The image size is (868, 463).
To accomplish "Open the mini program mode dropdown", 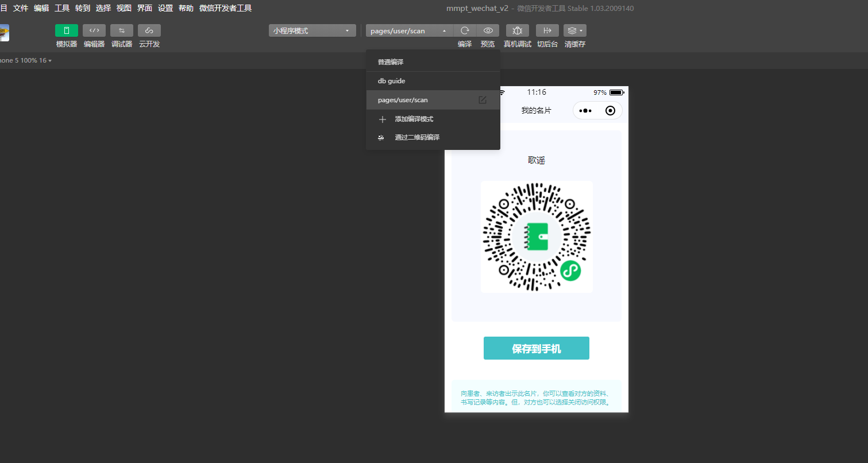I will [x=313, y=30].
